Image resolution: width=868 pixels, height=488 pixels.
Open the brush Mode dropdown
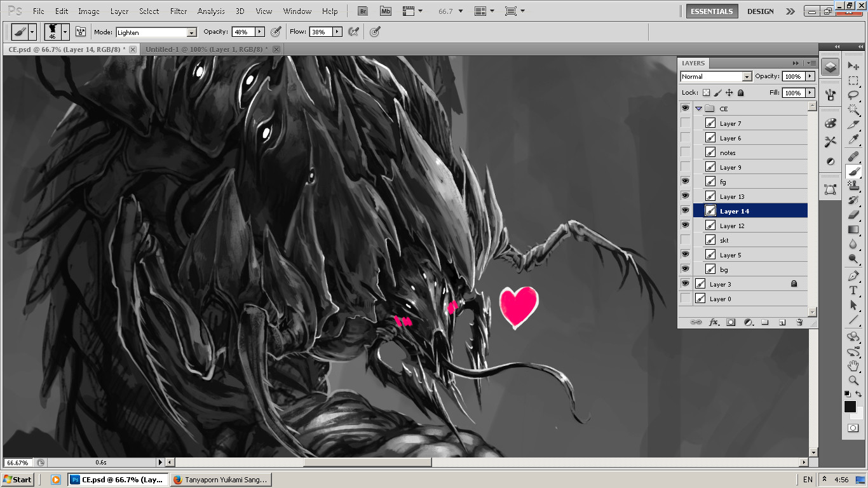pos(192,32)
